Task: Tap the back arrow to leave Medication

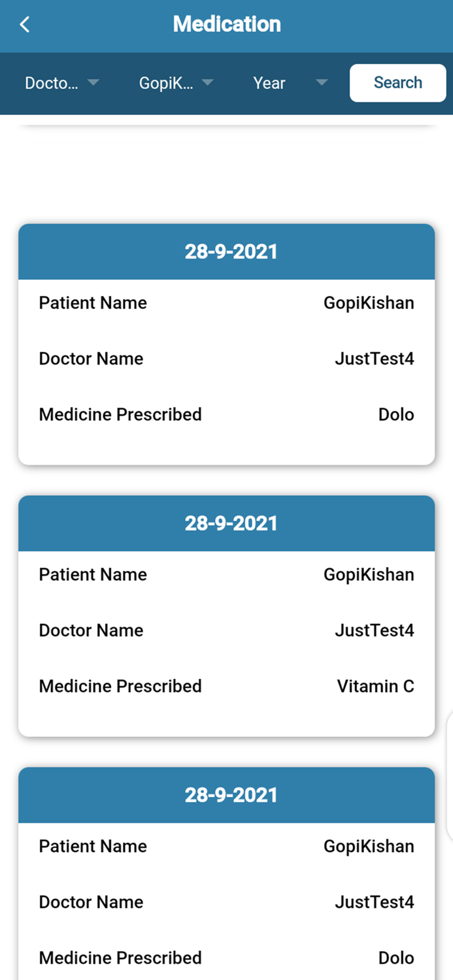Action: [24, 24]
